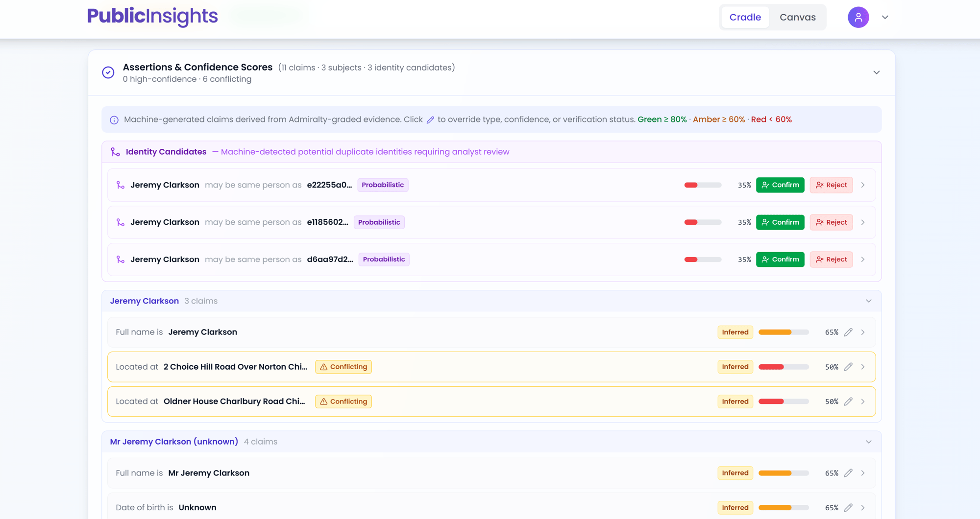
Task: Edit the 2 Choice Hill Road location claim
Action: tap(848, 367)
